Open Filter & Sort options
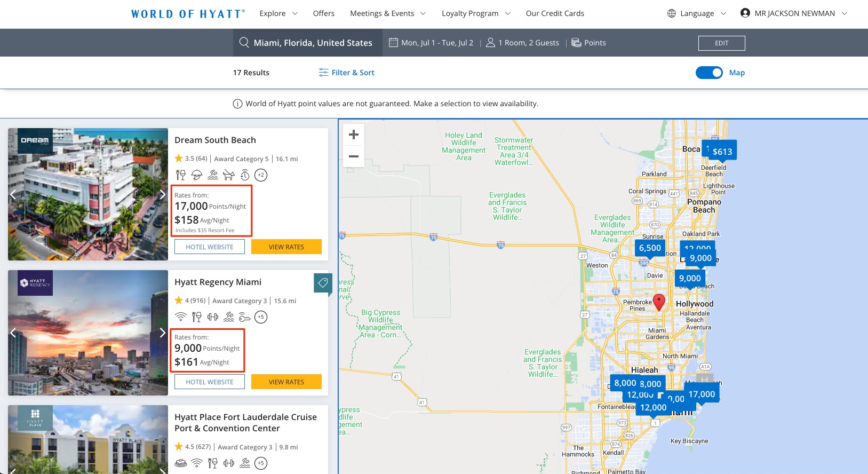Image resolution: width=868 pixels, height=474 pixels. click(x=347, y=73)
